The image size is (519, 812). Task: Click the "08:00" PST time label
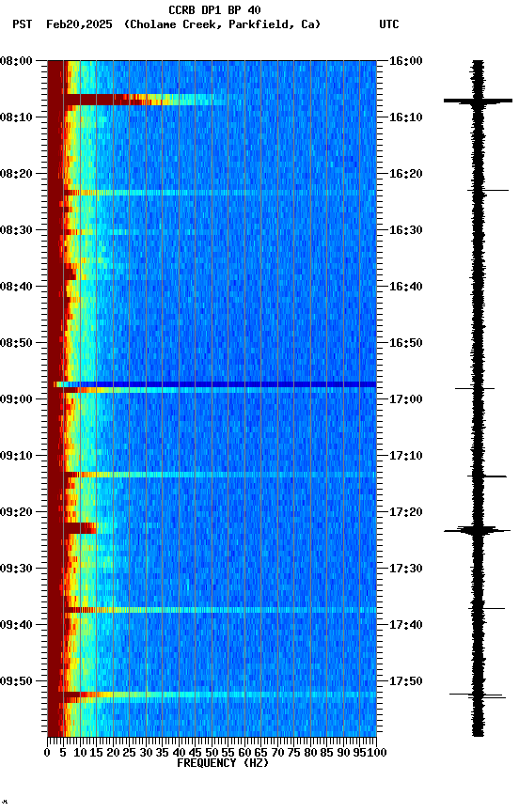click(16, 61)
